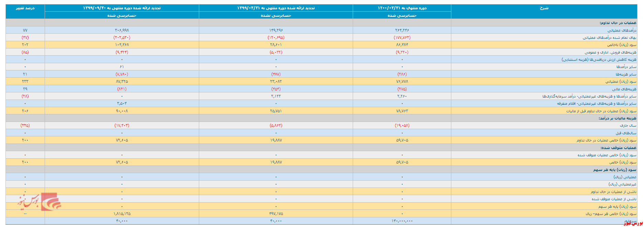Screen dimensions: 644x227
Task: Click the percent change "۲۰۶"
Action: tap(25, 111)
